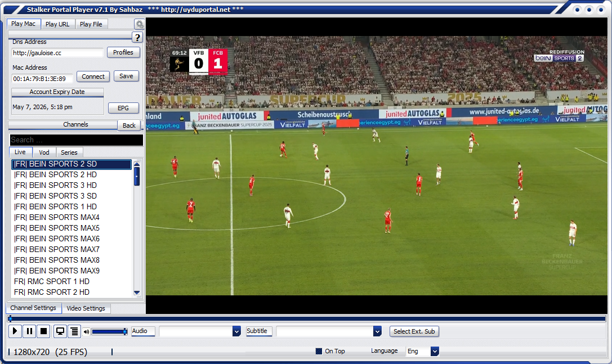Click the expiry date May 7, 2026
Screen dimensions: 612x364
click(42, 107)
